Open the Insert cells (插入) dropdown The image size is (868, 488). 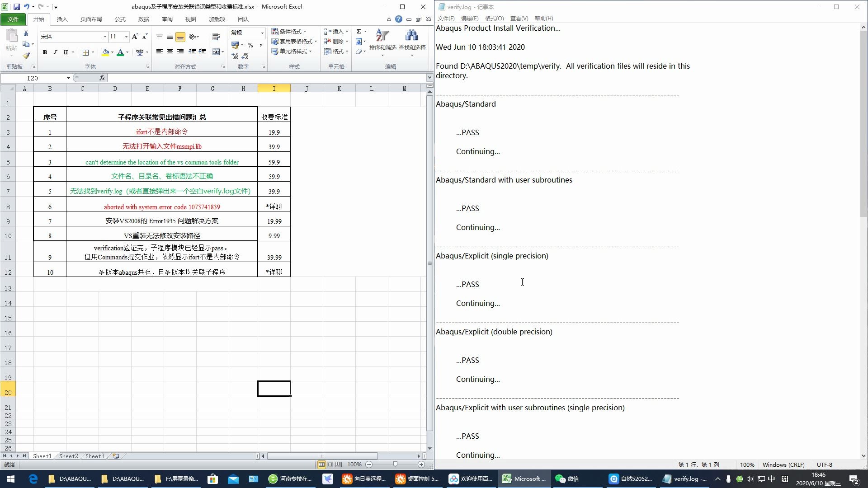coord(336,32)
